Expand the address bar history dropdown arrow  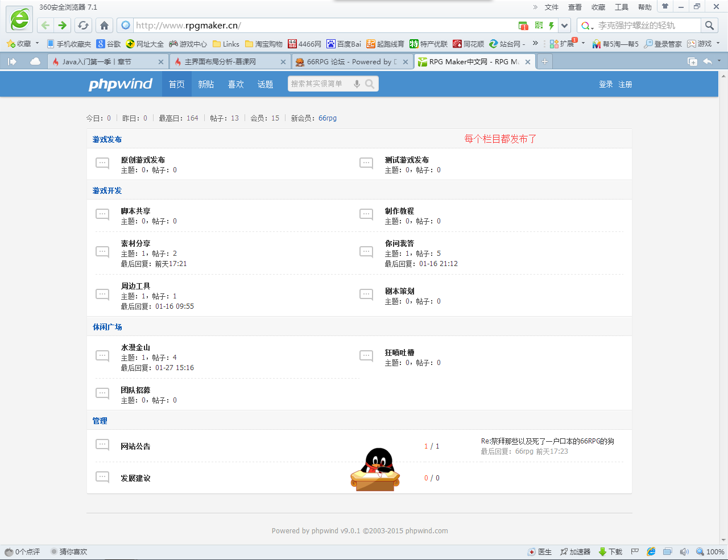[x=564, y=25]
